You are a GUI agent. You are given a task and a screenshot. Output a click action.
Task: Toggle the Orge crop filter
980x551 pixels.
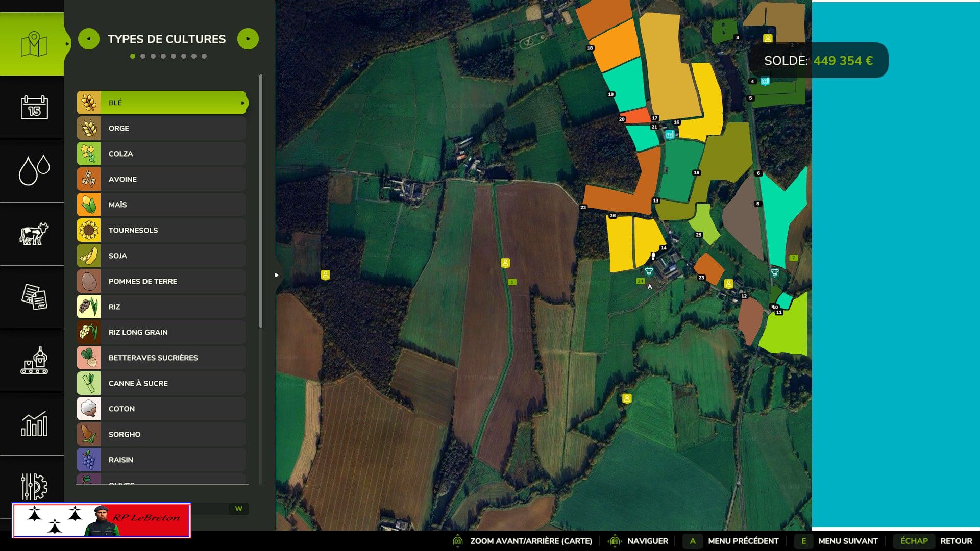161,128
